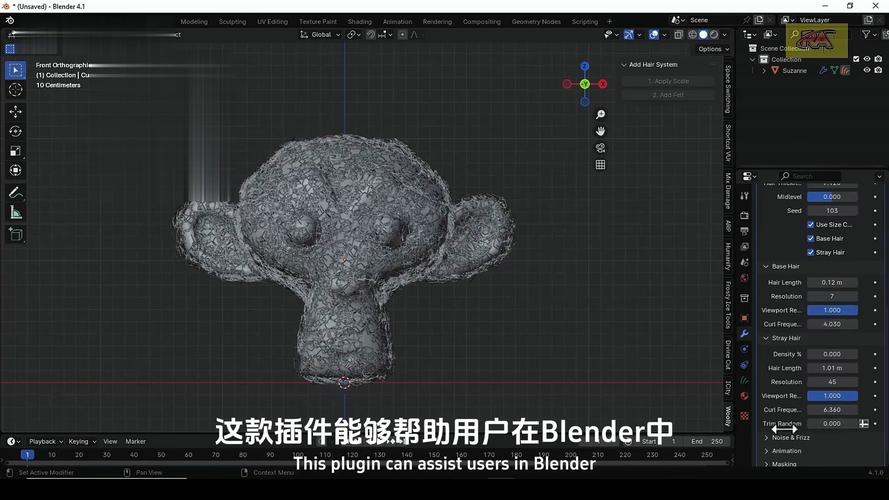Exclude Collection from view layer checkbox

856,59
